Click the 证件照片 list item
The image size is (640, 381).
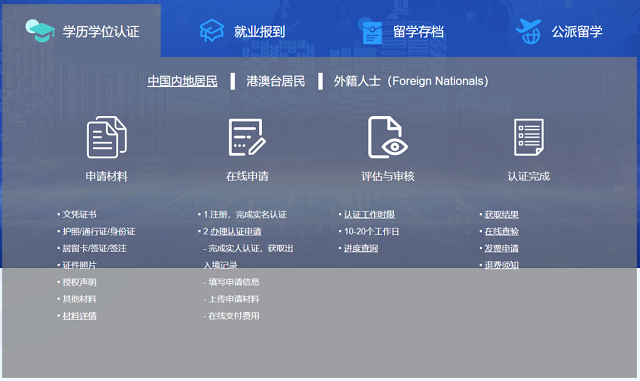pos(79,265)
